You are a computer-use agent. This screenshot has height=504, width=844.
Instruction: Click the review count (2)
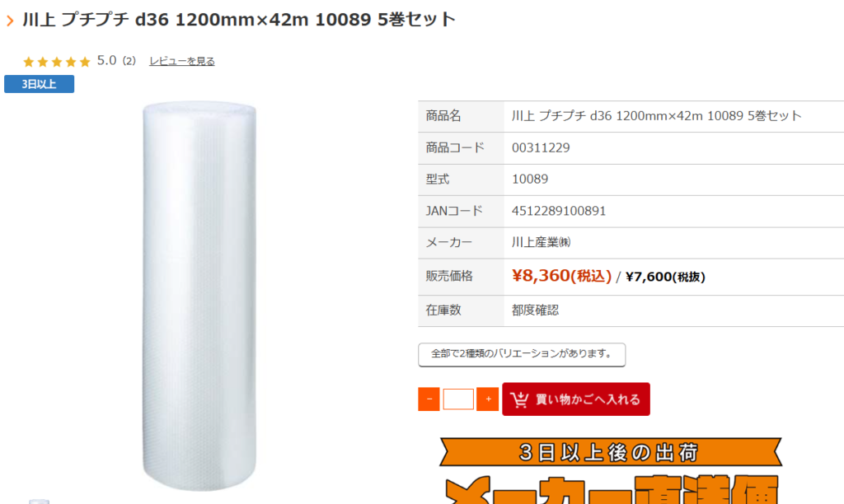click(129, 61)
